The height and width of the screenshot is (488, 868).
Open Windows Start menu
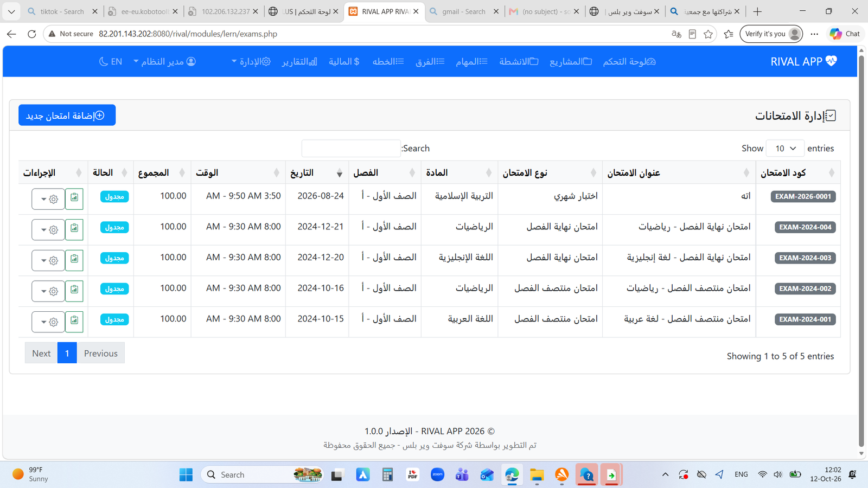tap(186, 475)
